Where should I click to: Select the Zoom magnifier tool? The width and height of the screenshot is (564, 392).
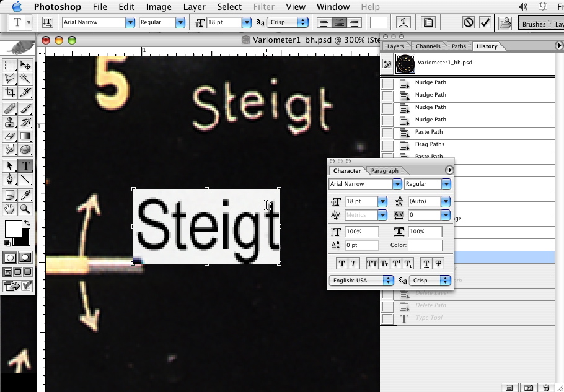pyautogui.click(x=25, y=209)
